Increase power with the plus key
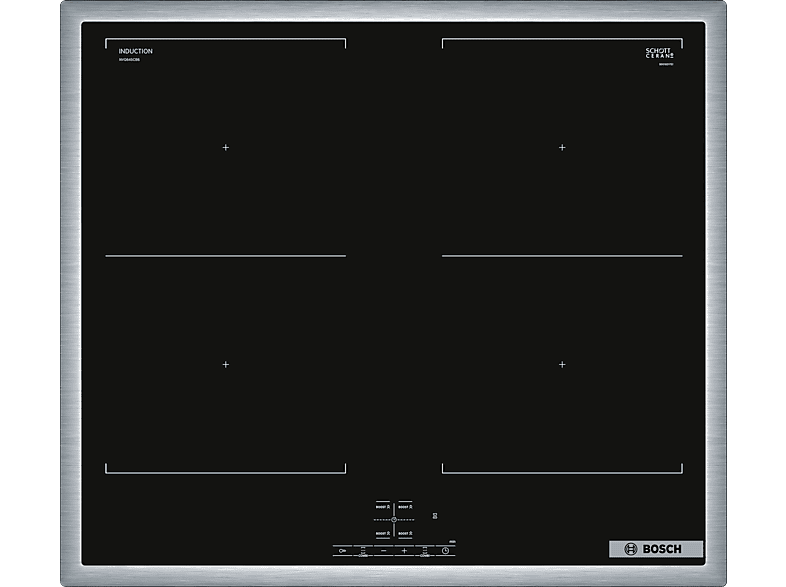 [x=404, y=551]
